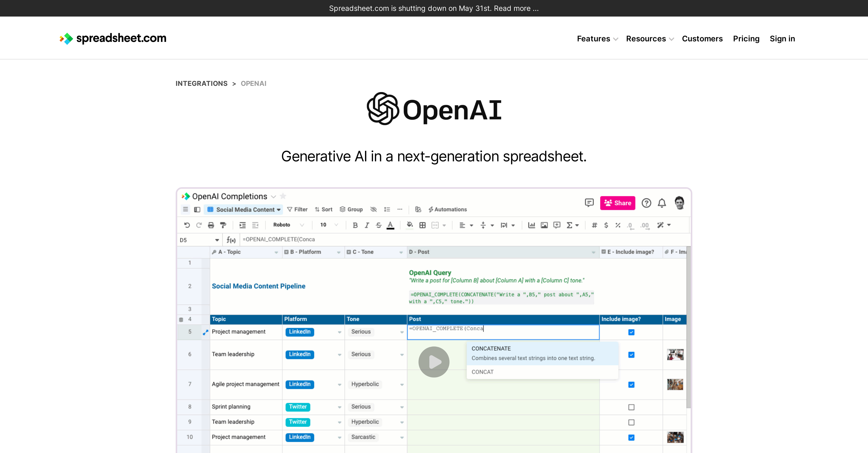Toggle the sidebar panel icon
The image size is (868, 453).
point(197,209)
